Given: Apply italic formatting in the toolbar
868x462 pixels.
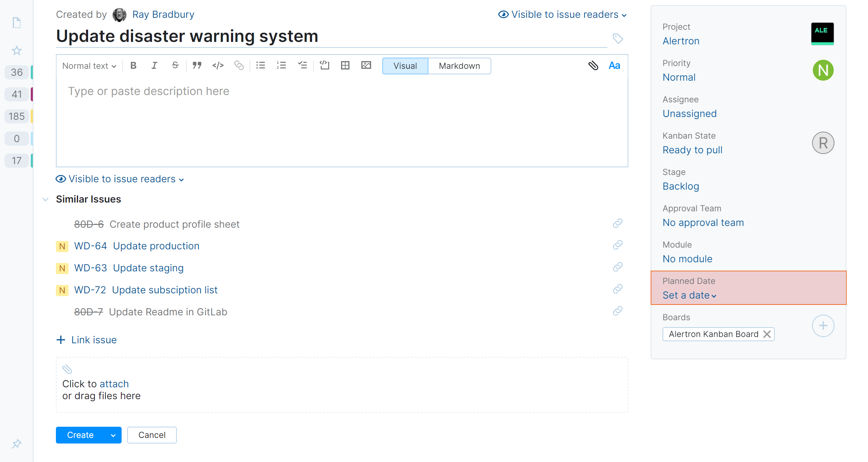Looking at the screenshot, I should click(x=154, y=66).
